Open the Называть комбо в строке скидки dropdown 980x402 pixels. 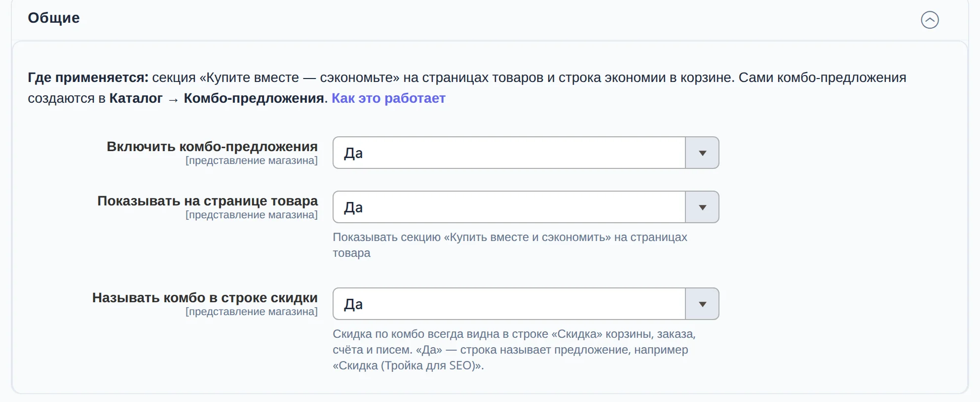click(x=526, y=304)
